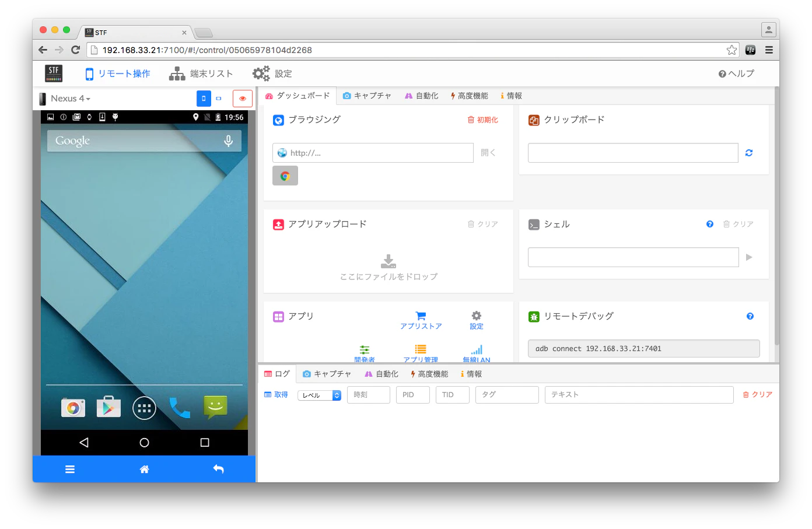Open the 設定 menu in top bar
The image size is (812, 529).
tap(272, 73)
